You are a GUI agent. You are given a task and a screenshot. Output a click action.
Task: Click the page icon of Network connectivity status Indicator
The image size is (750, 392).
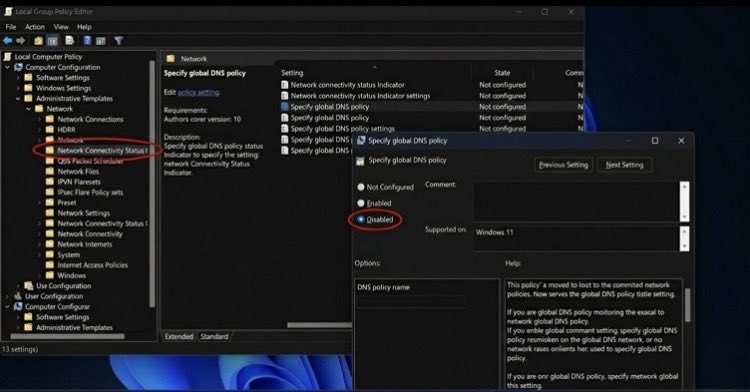tap(285, 85)
